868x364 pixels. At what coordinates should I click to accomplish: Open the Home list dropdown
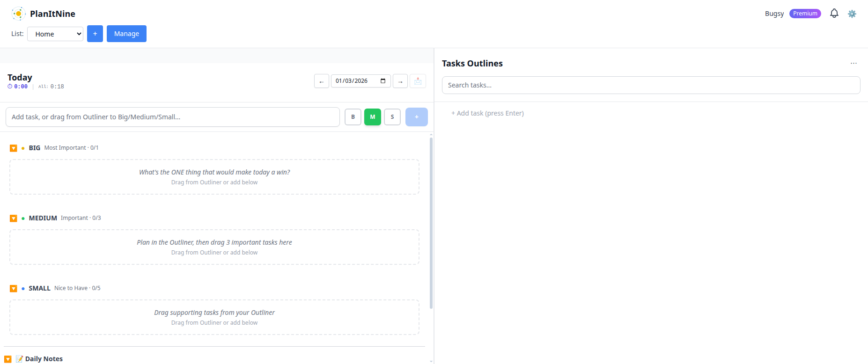pos(55,34)
